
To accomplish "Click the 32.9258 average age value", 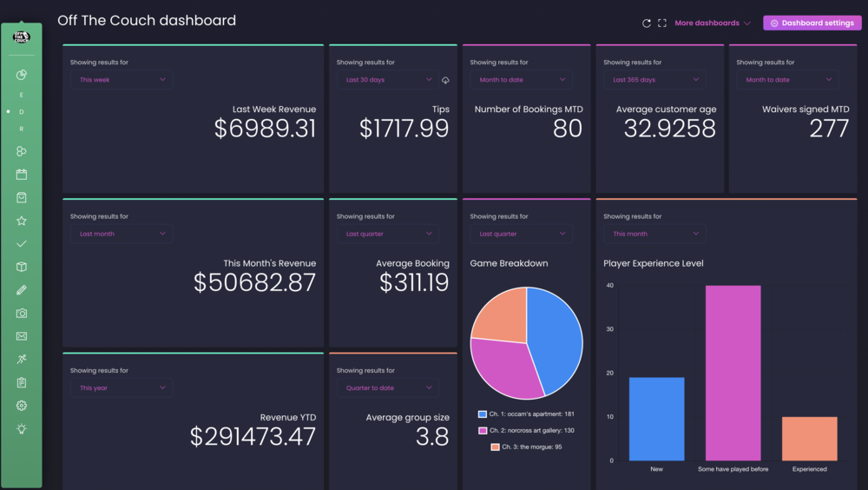I will (x=670, y=129).
